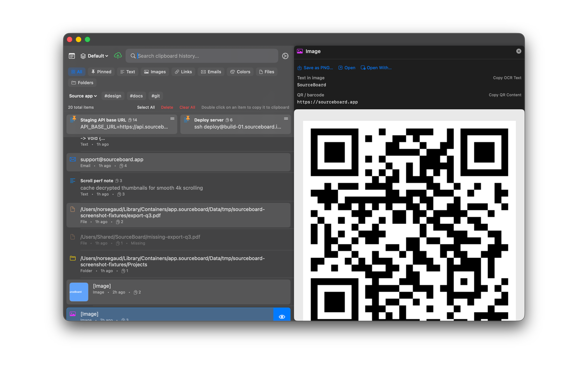Open the Deploy server pinned card
Screen dimensions: 588x368
(235, 124)
